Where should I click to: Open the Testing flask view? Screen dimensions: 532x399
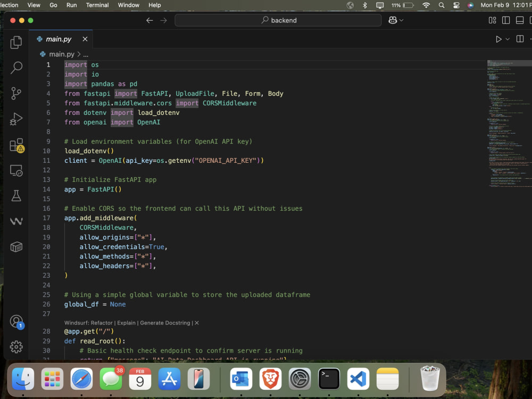pos(16,196)
